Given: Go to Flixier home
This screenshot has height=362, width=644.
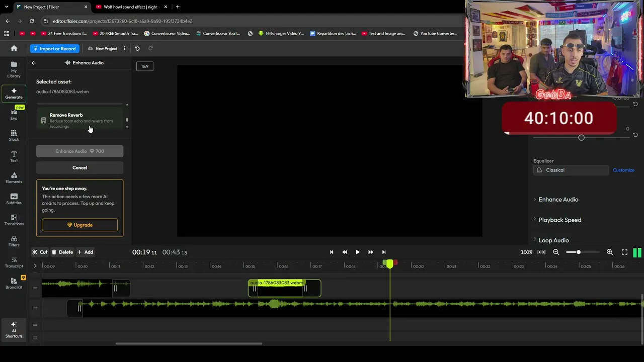Looking at the screenshot, I should (14, 48).
